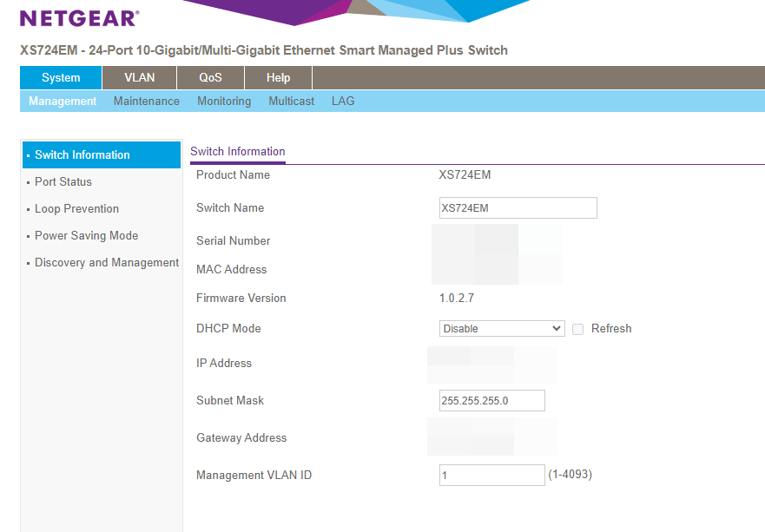Click the Gateway Address label
This screenshot has width=765, height=532.
pyautogui.click(x=241, y=438)
